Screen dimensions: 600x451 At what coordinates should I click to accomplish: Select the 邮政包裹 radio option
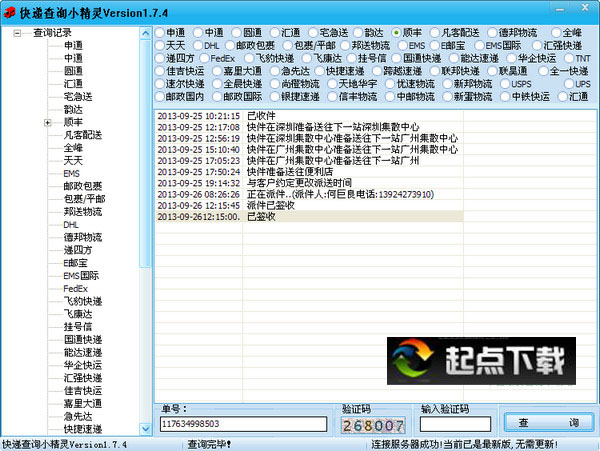[230, 46]
